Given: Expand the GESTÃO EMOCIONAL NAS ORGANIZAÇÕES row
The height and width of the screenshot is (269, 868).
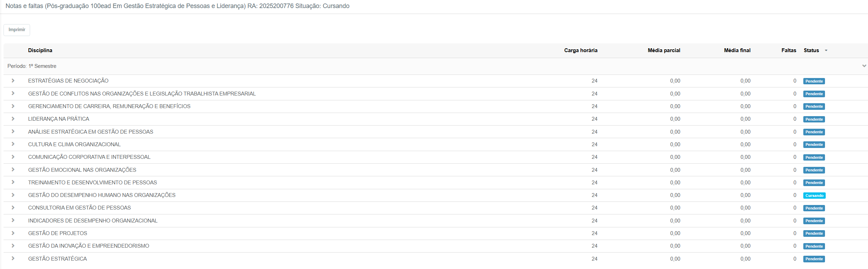Looking at the screenshot, I should (x=13, y=170).
